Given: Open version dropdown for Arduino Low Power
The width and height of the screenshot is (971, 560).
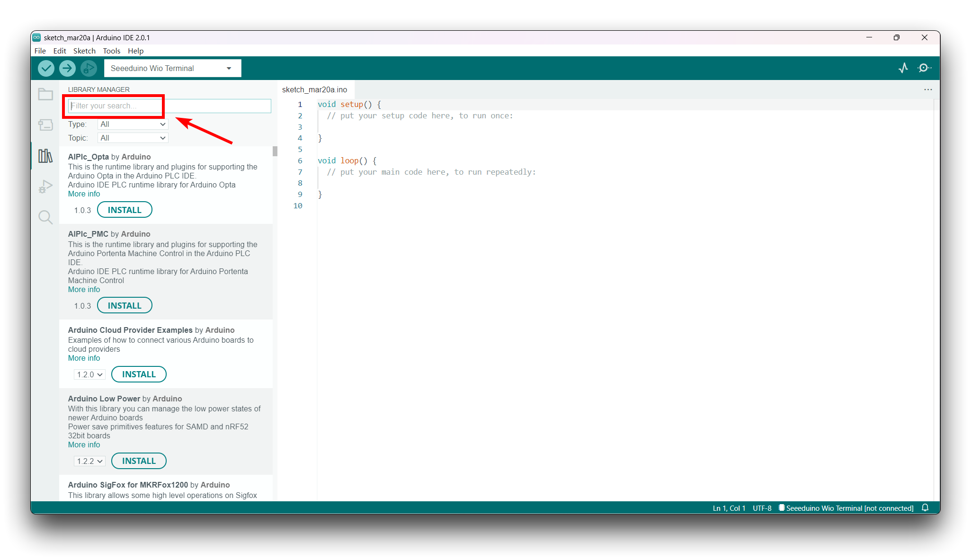Looking at the screenshot, I should click(x=89, y=461).
